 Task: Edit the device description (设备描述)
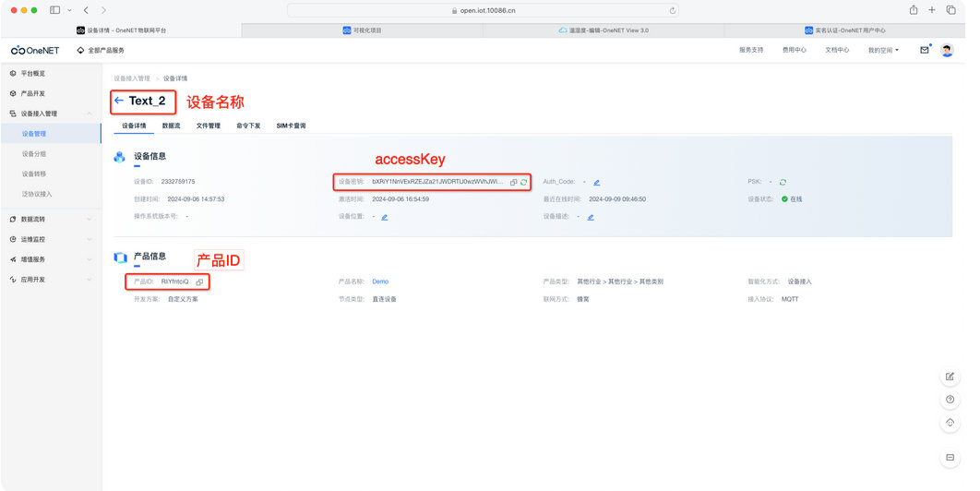tap(591, 217)
